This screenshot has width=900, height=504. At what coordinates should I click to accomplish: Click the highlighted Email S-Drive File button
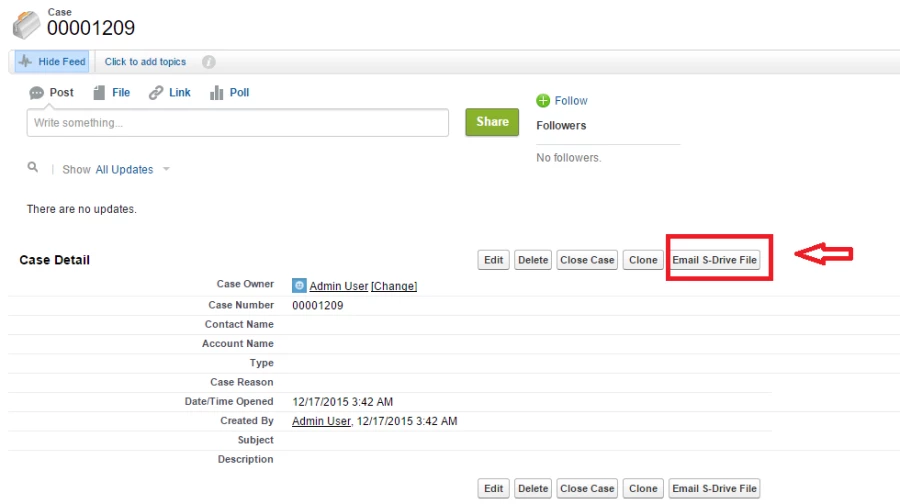click(x=715, y=260)
